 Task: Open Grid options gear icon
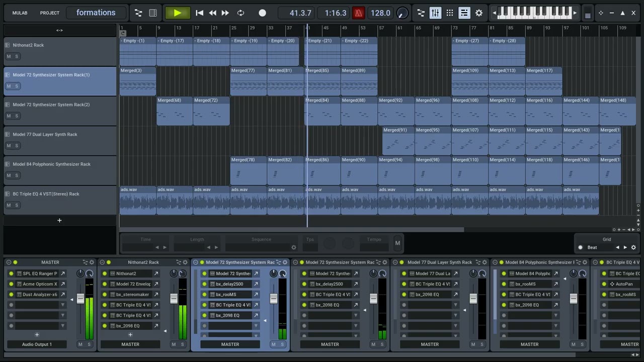click(x=633, y=247)
